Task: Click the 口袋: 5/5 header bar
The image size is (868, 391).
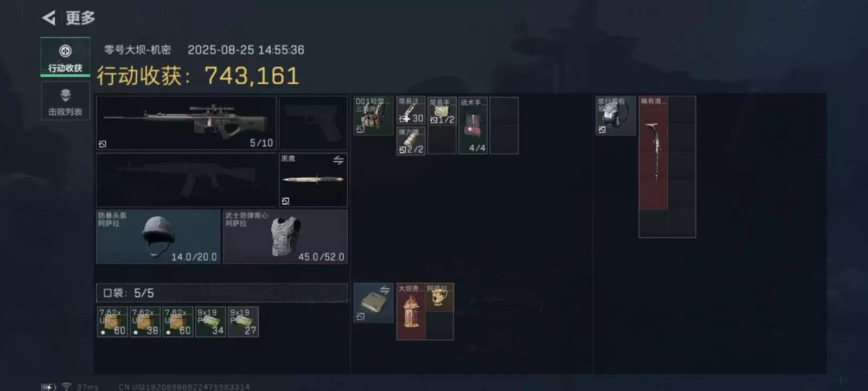Action: 221,293
